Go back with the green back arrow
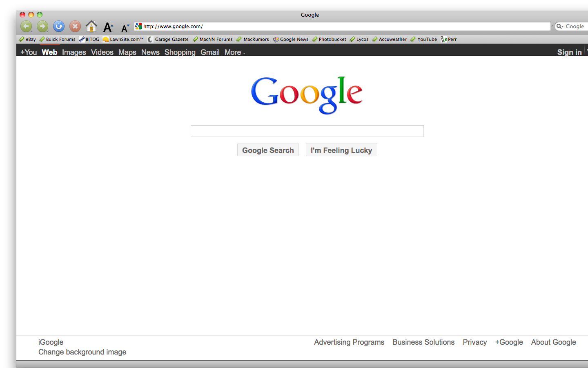588x368 pixels. point(26,27)
